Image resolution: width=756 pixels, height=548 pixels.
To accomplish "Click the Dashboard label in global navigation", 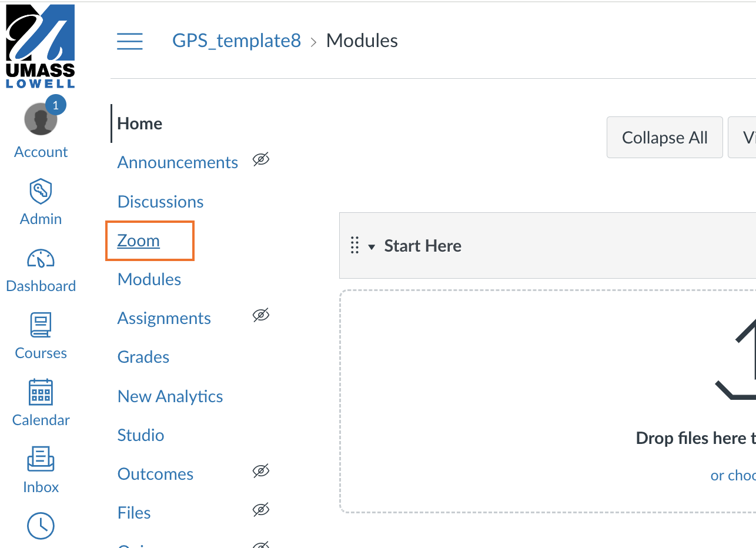I will click(41, 286).
